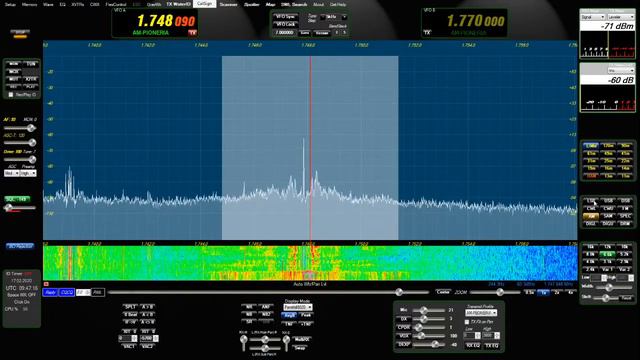
Task: Toggle the VFO Lock button
Action: [x=285, y=24]
